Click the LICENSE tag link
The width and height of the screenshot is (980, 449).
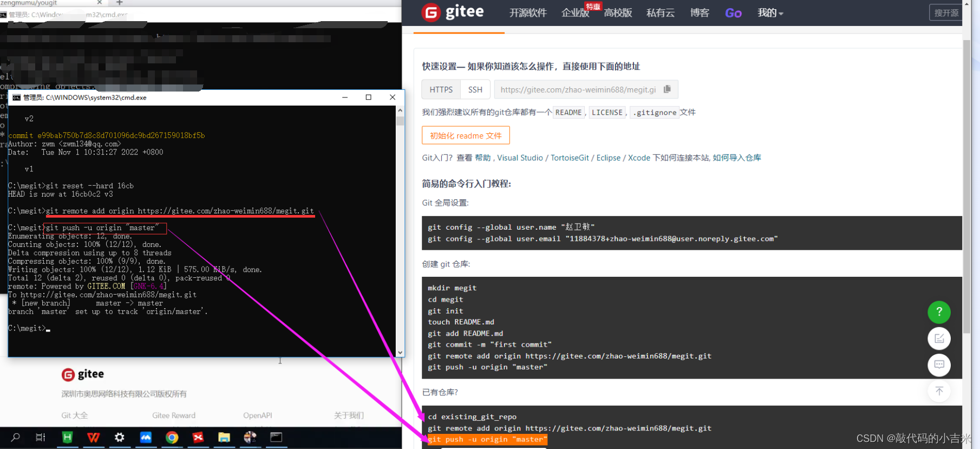tap(607, 112)
